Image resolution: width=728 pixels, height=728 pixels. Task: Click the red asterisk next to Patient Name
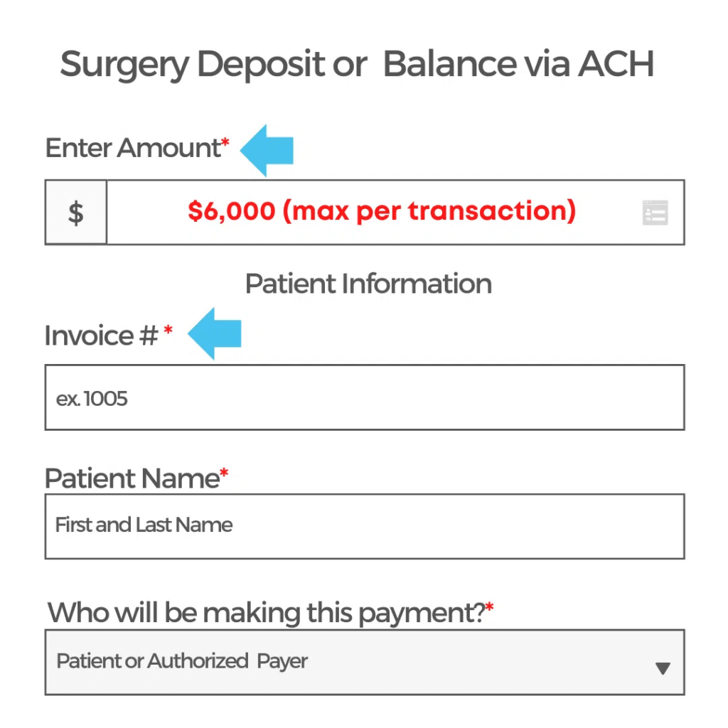click(224, 473)
